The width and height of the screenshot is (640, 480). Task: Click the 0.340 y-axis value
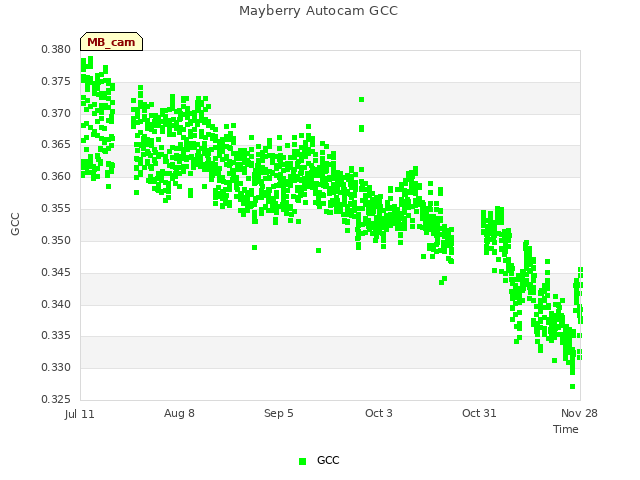[56, 304]
